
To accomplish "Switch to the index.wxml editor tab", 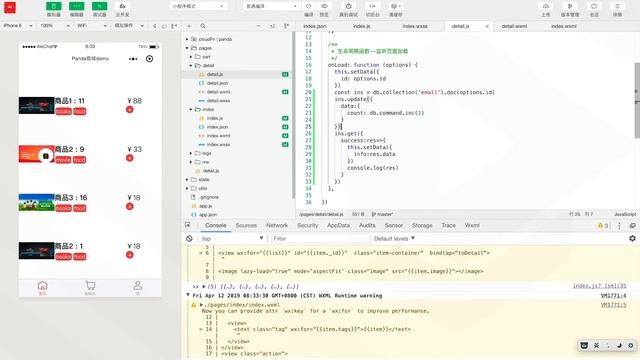I will (x=564, y=26).
